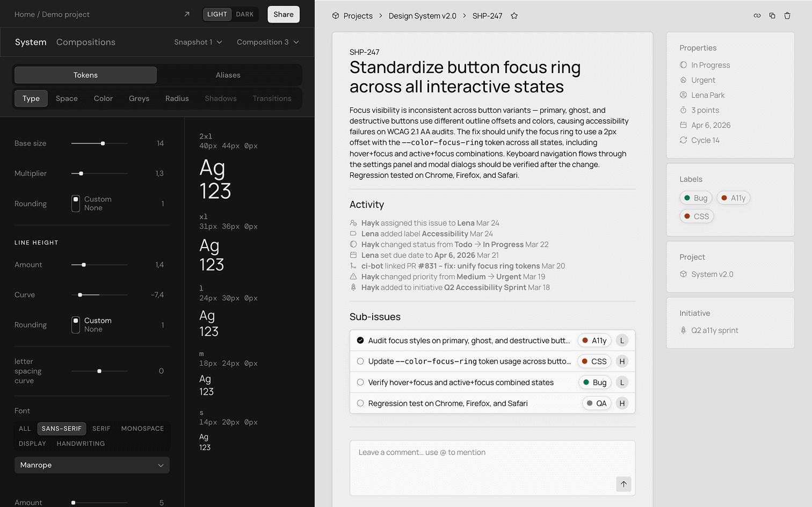Click L avatar on Verify hover+focus row
This screenshot has width=812, height=507.
[x=622, y=382]
